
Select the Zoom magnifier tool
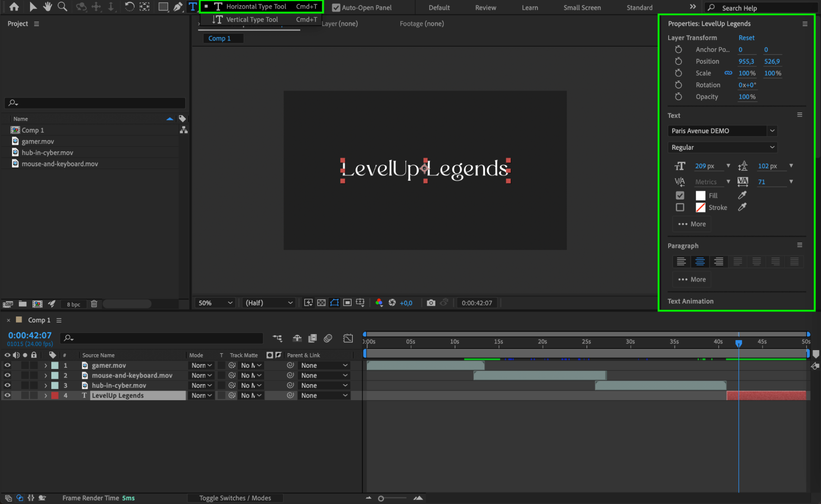[62, 7]
